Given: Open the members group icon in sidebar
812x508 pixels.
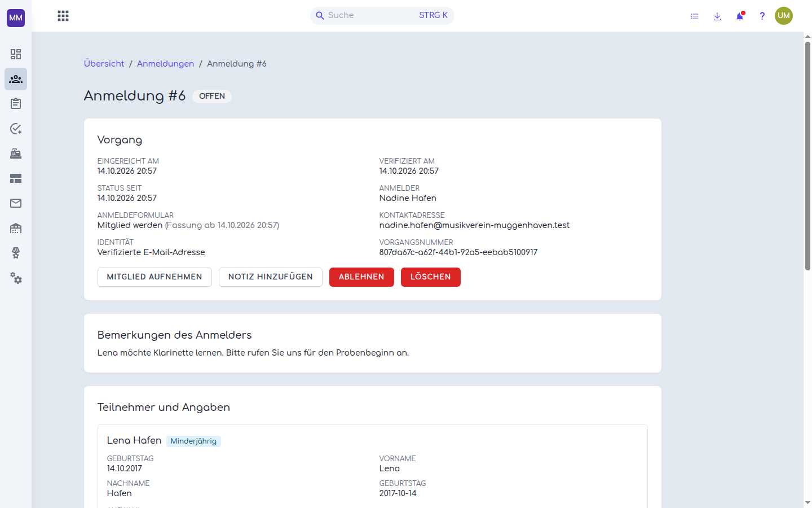Looking at the screenshot, I should (16, 79).
